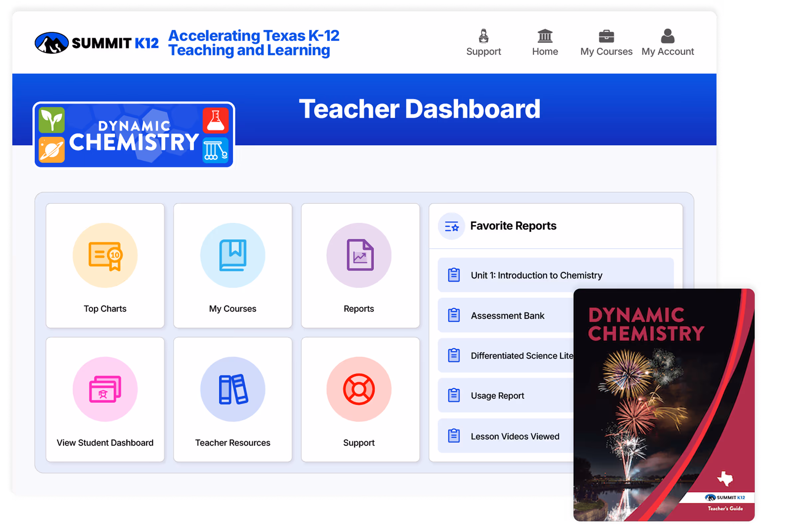Click clipboard icon beside Differentiated Science
795x532 pixels.
point(454,355)
